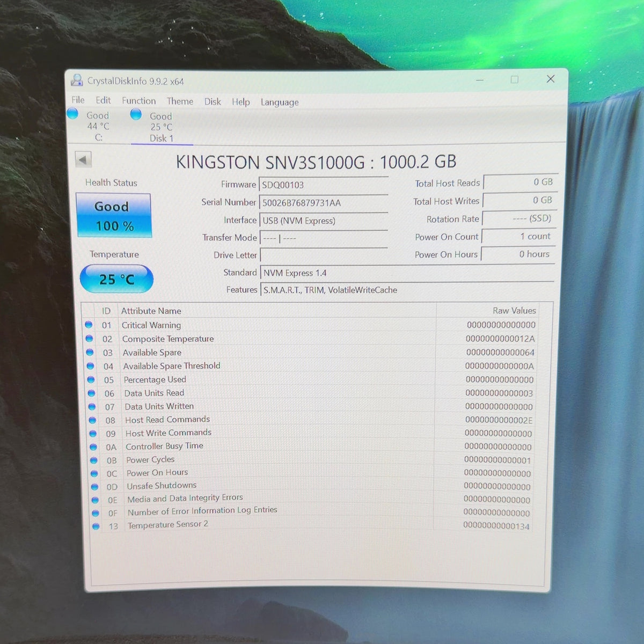
Task: Open the Function menu
Action: [x=138, y=100]
